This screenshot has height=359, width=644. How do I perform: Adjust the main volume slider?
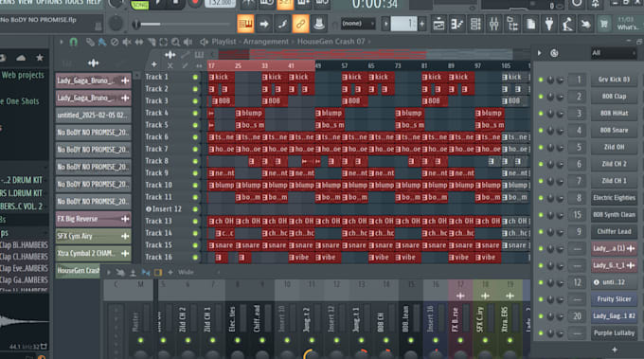[180, 25]
